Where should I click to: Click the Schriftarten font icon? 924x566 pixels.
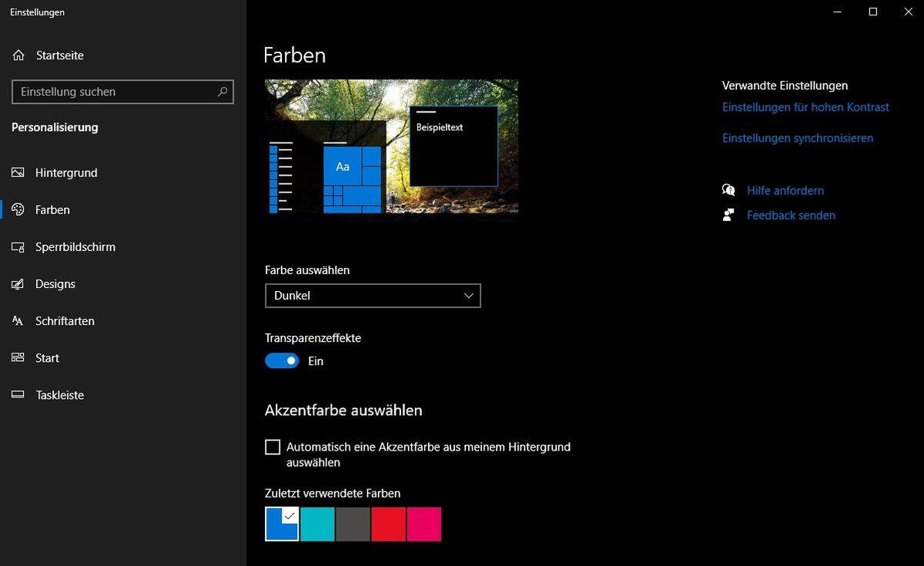pos(18,321)
